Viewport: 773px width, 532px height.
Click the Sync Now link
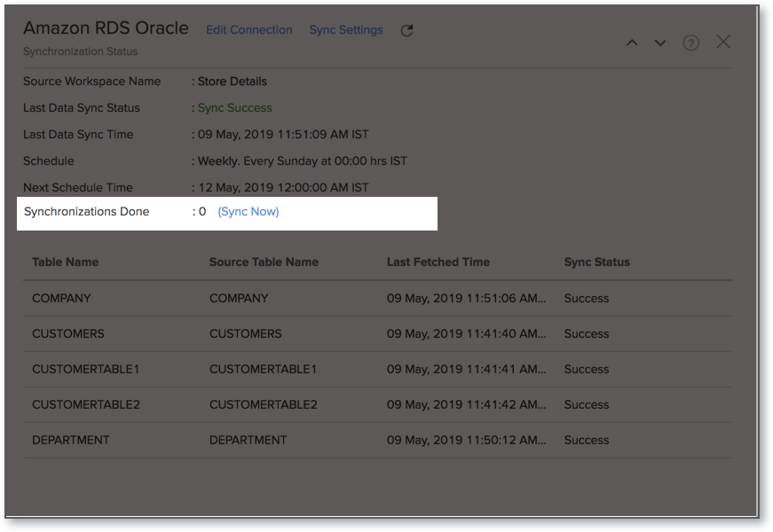point(248,212)
